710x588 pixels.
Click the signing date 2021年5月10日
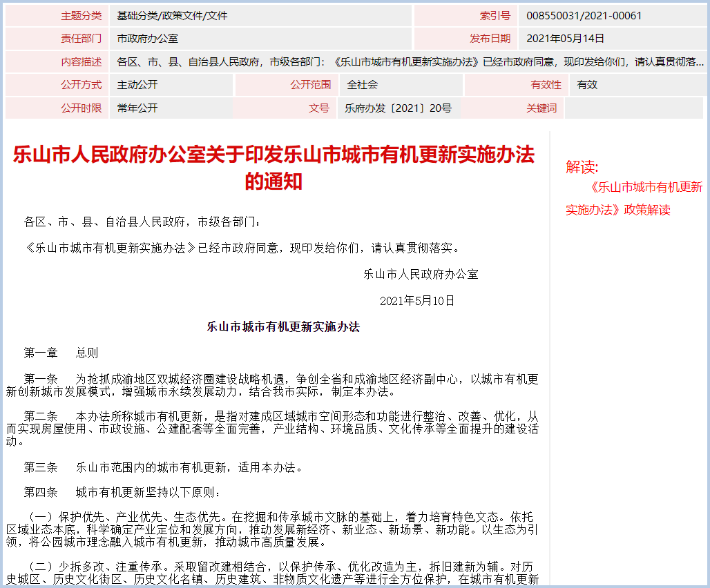point(417,301)
